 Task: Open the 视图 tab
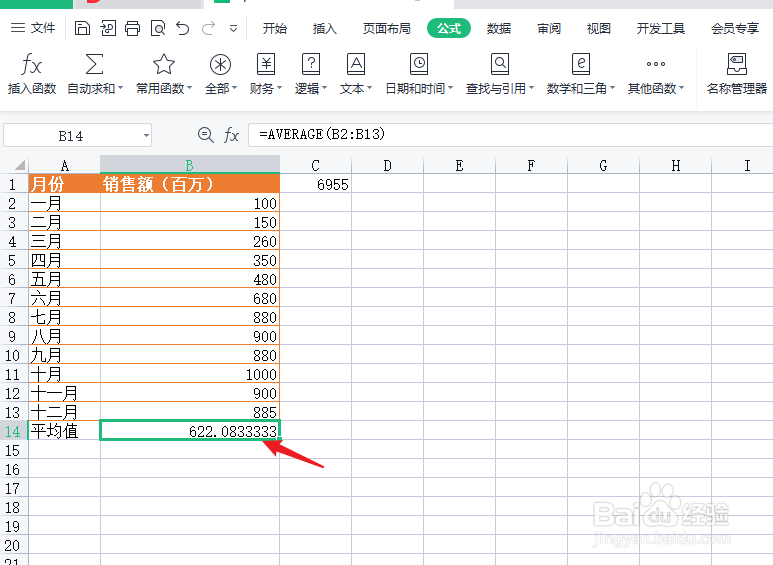(x=598, y=29)
